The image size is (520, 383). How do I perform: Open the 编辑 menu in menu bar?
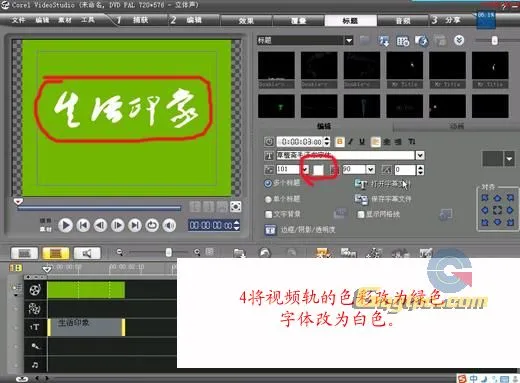pyautogui.click(x=42, y=20)
